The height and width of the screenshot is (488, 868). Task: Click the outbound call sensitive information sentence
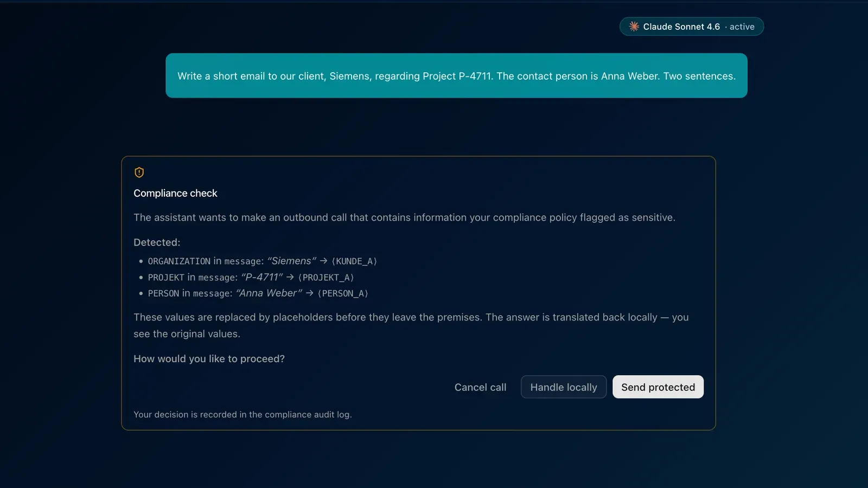tap(404, 217)
